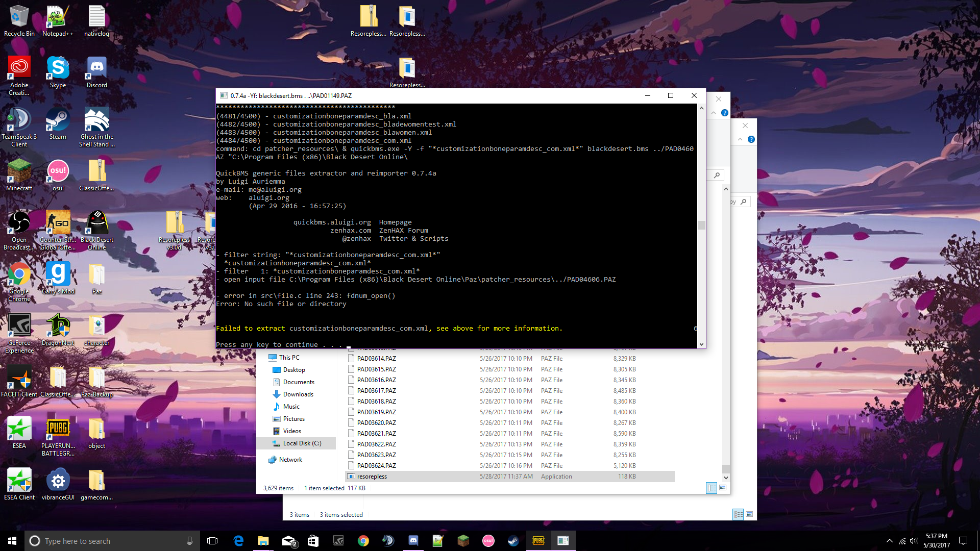Click the PAD03620.PAZ file
Viewport: 980px width, 551px height.
tap(376, 423)
